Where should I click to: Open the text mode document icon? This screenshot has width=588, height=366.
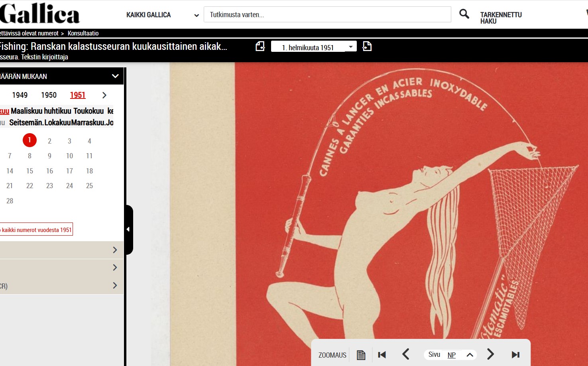point(361,355)
